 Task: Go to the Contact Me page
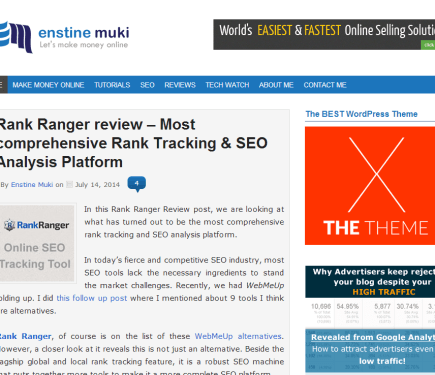(x=325, y=85)
